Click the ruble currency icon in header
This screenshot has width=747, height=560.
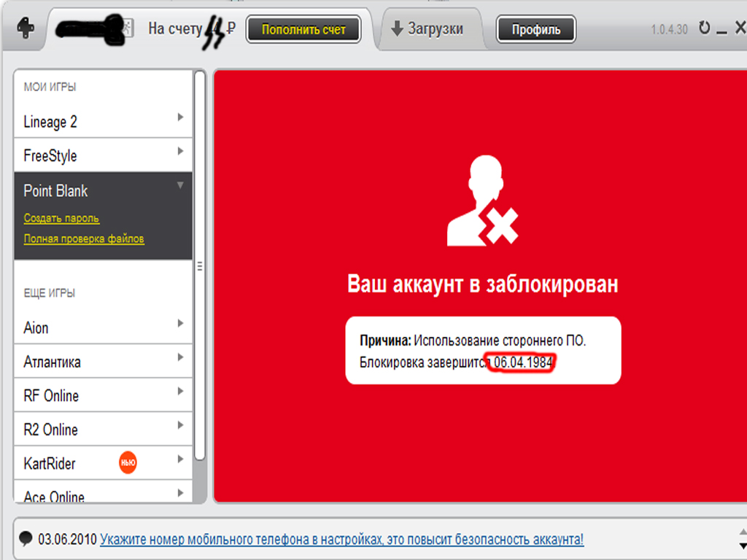point(231,29)
